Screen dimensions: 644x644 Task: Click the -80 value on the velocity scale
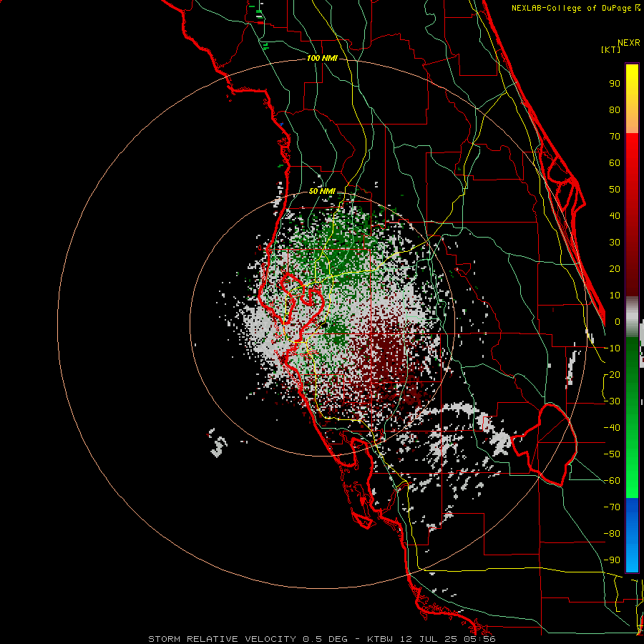(612, 534)
